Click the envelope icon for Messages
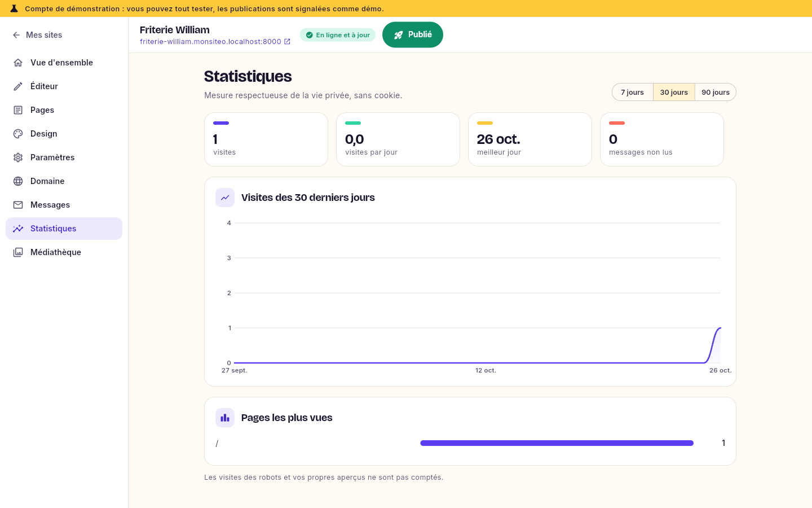 [x=18, y=205]
